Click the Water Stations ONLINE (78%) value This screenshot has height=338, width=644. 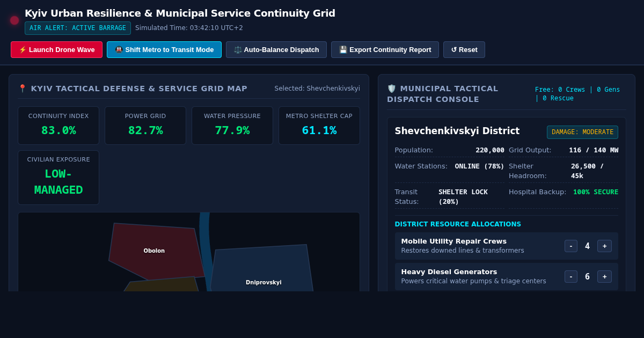(480, 166)
